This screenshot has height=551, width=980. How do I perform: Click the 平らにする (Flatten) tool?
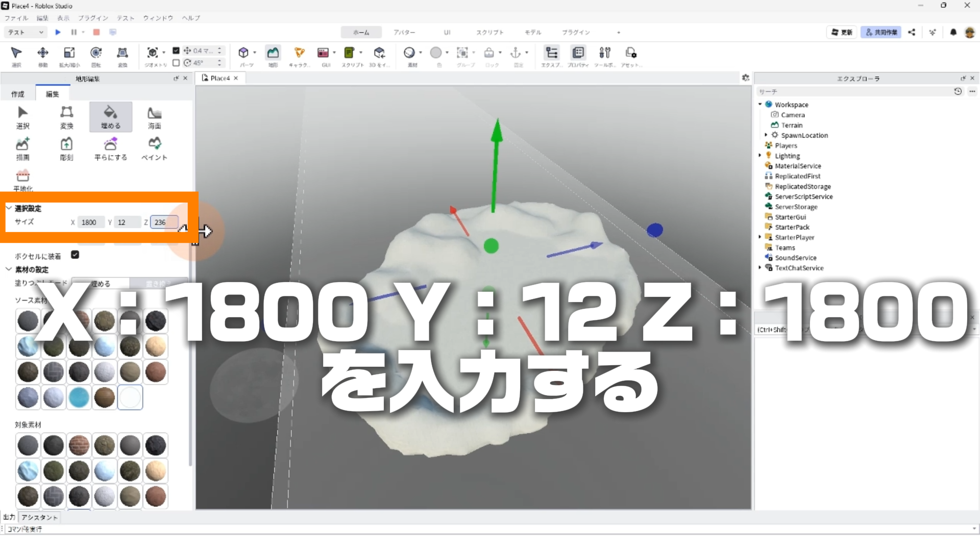point(110,148)
